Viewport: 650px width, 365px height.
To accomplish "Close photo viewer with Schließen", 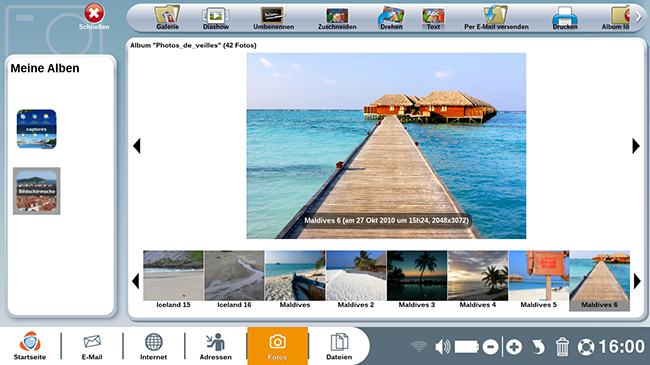I will [x=94, y=17].
